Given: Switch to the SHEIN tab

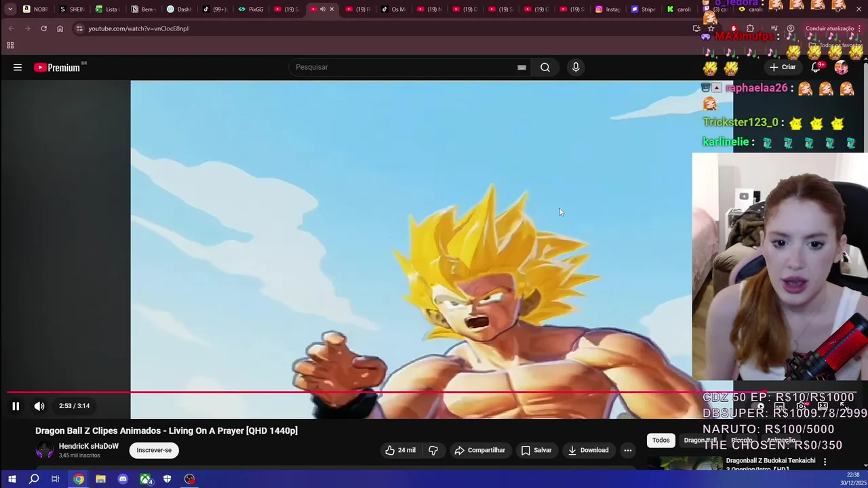Looking at the screenshot, I should point(72,9).
